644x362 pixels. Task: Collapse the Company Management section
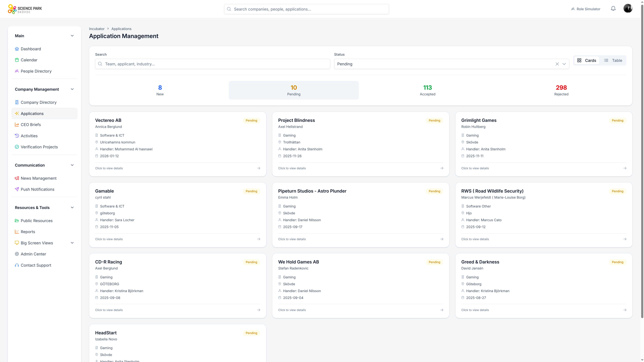[x=72, y=89]
